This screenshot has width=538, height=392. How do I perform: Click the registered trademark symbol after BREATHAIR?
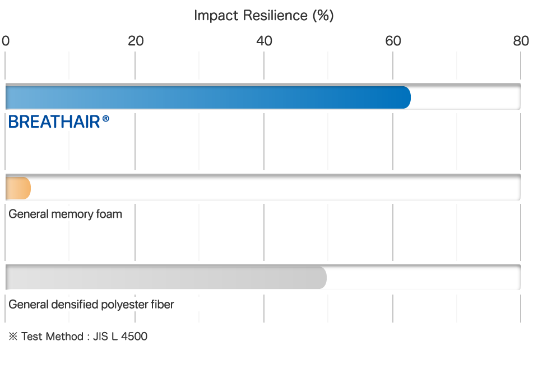(106, 119)
